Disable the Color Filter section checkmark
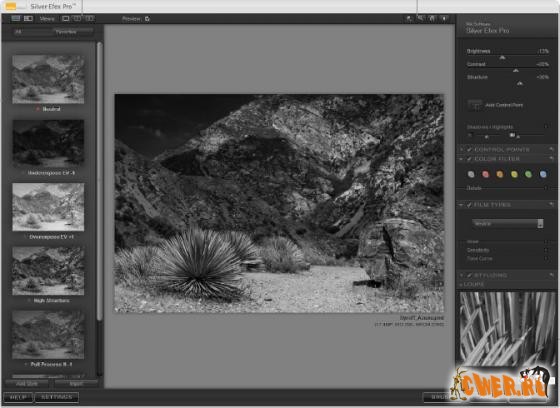This screenshot has height=408, width=560. click(x=469, y=159)
